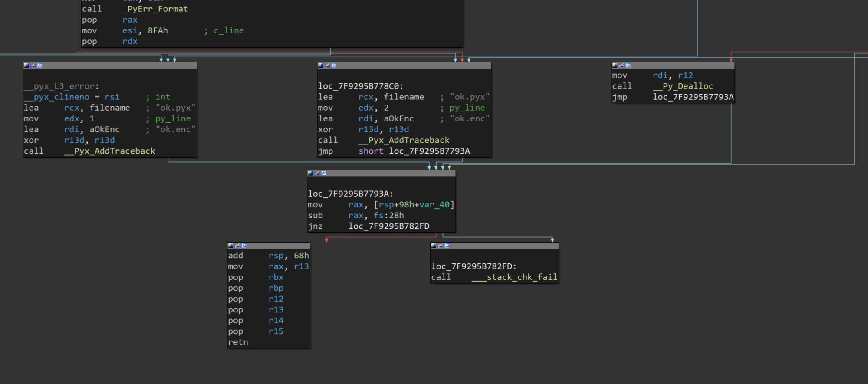Image resolution: width=868 pixels, height=384 pixels.
Task: Click "ok.enc" comment in loc_7F9295B778C0 block
Action: point(470,118)
